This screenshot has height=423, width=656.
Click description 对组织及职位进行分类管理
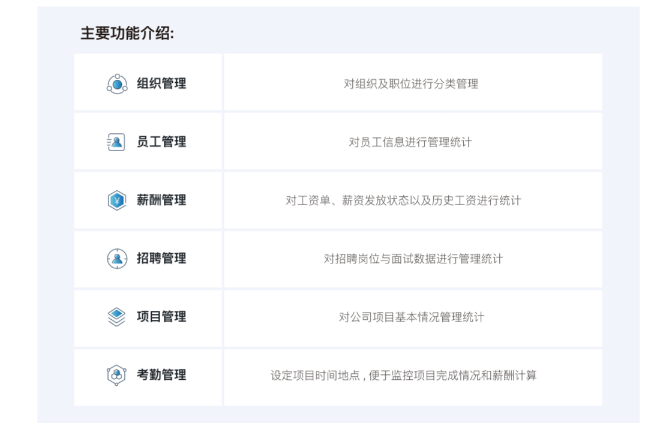(x=411, y=84)
